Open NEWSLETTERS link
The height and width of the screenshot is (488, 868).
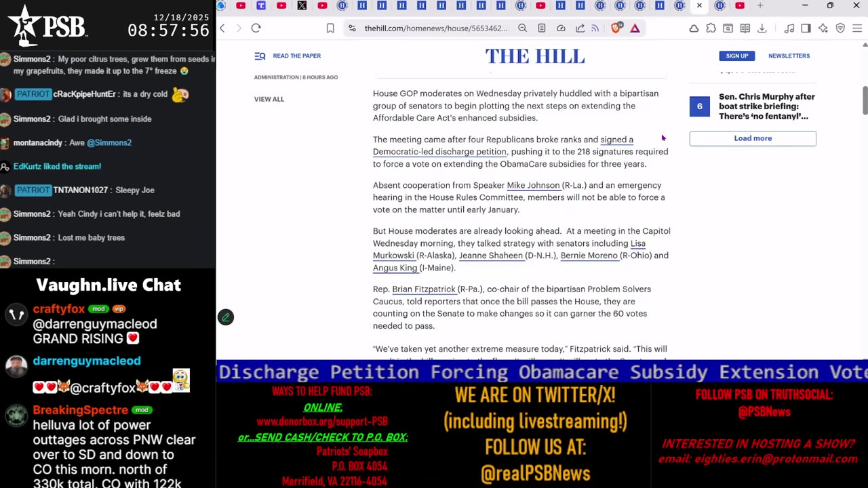click(x=789, y=56)
